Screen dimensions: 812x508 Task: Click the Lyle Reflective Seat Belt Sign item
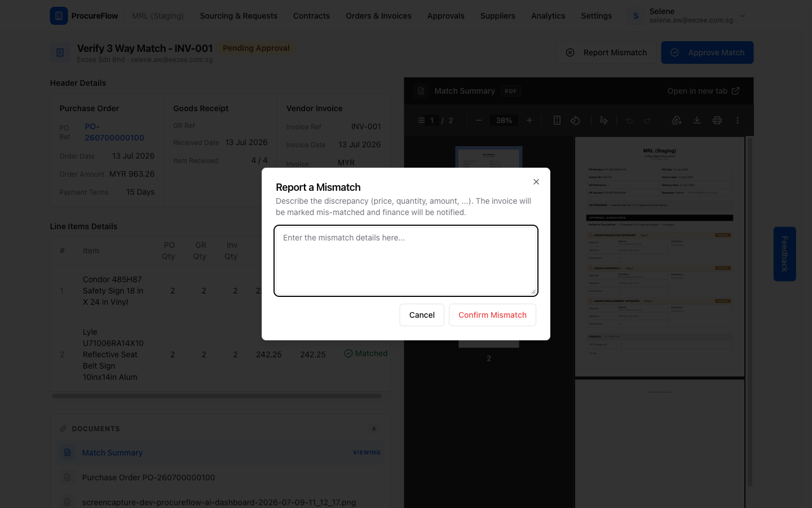[113, 354]
